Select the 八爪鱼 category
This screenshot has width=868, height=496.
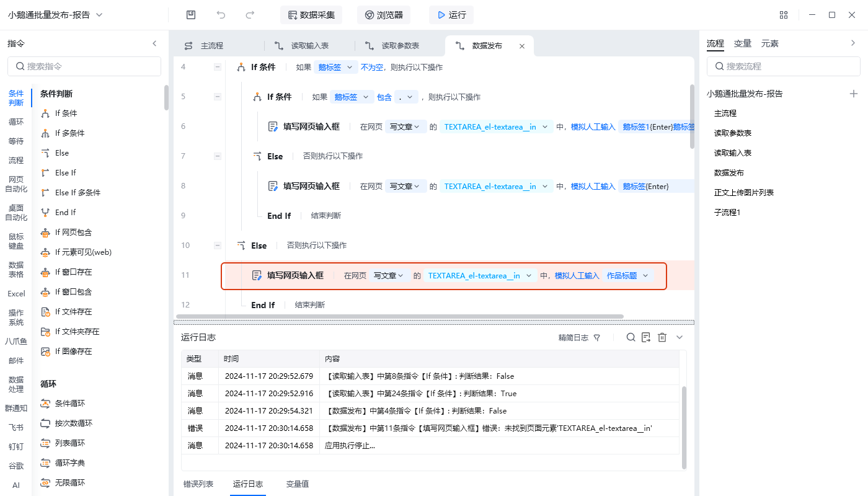[x=16, y=341]
